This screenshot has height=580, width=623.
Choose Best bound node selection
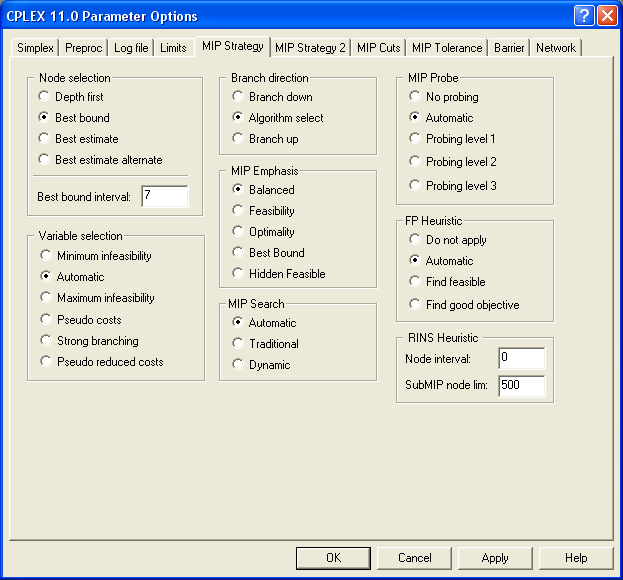point(74,118)
